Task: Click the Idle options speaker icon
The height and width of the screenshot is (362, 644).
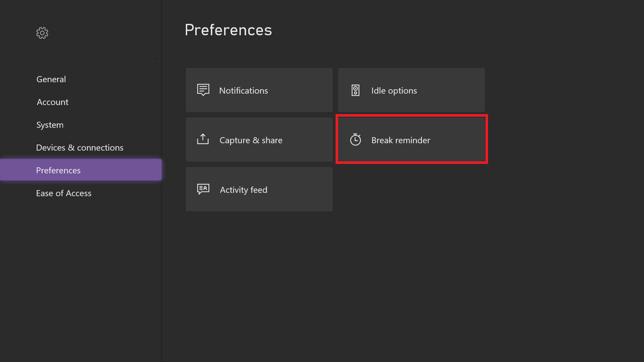Action: [x=355, y=90]
